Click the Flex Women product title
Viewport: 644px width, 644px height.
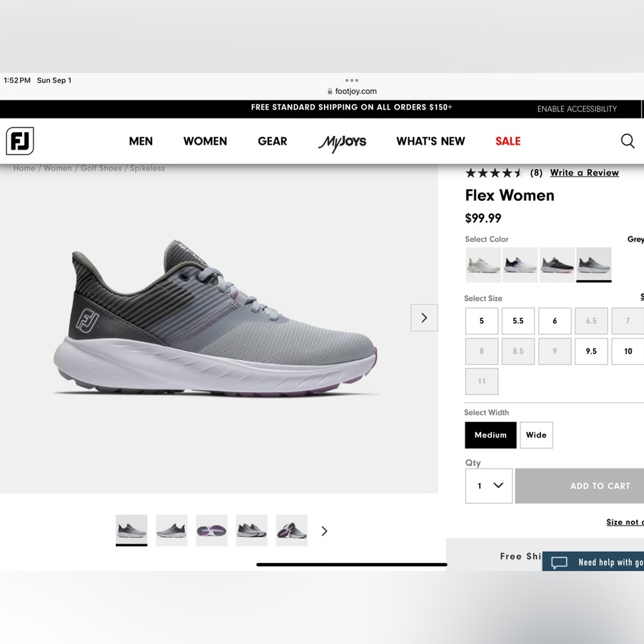tap(509, 196)
